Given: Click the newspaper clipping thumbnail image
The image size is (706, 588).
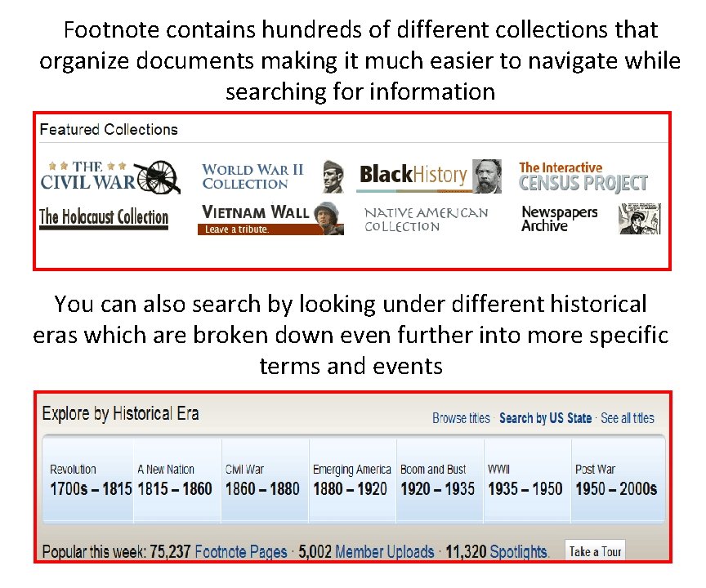Looking at the screenshot, I should (x=640, y=219).
